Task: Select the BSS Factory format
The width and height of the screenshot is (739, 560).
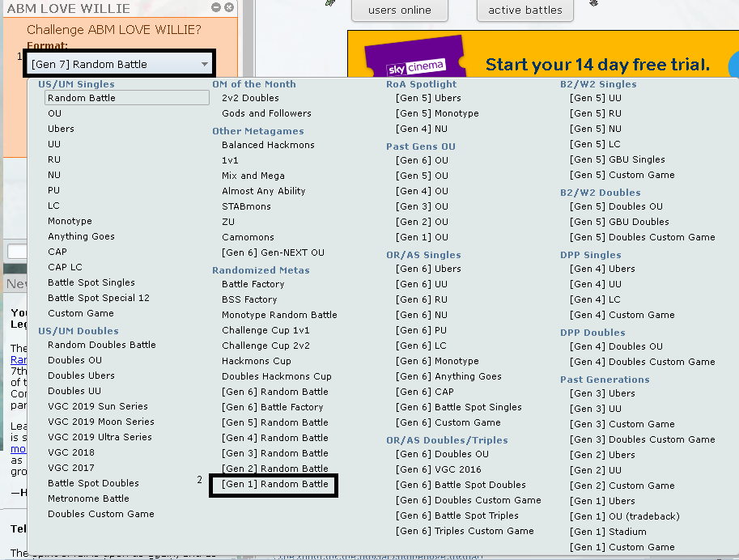Action: 249,299
